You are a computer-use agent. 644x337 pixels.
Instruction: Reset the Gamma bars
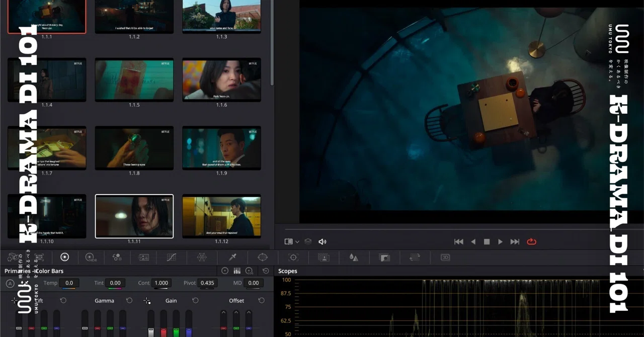(129, 300)
